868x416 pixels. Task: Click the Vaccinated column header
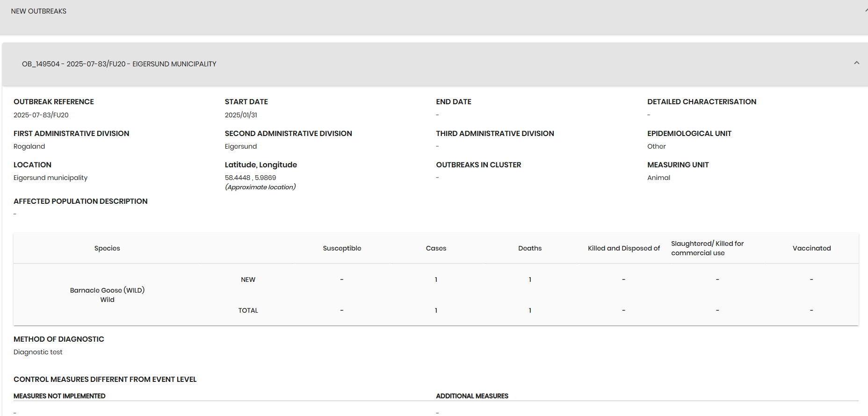tap(811, 248)
